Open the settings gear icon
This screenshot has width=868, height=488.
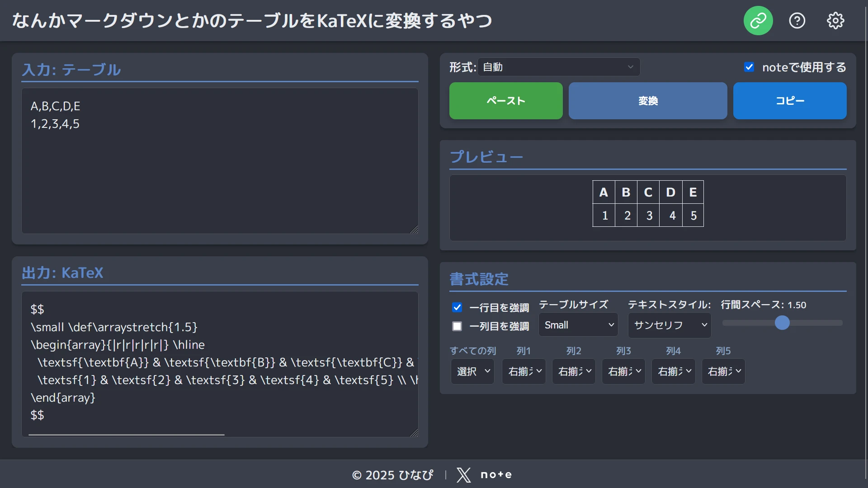point(835,20)
